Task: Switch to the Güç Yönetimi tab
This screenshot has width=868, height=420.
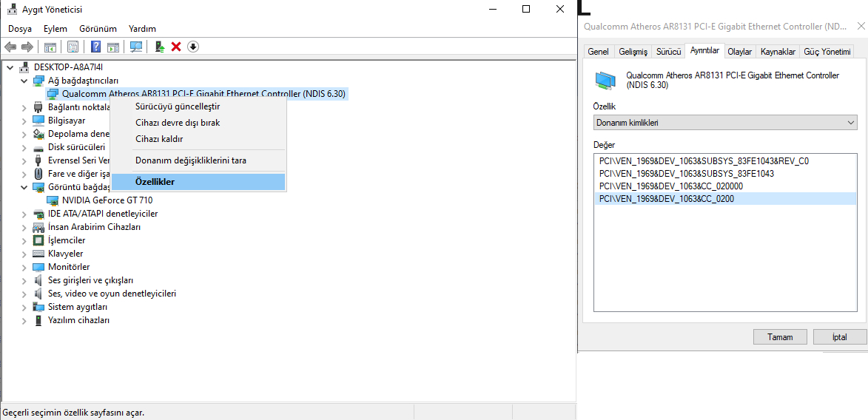Action: [827, 52]
